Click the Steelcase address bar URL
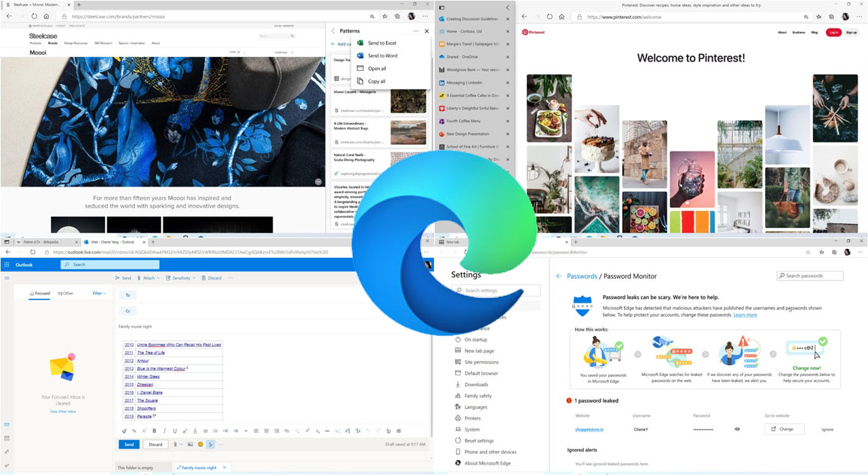Screen dimensions: 868x475 (x=117, y=16)
